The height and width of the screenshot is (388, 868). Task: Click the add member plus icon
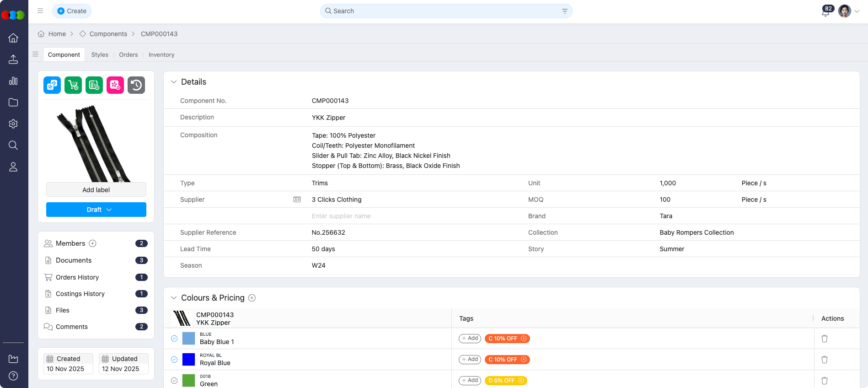pos(92,243)
